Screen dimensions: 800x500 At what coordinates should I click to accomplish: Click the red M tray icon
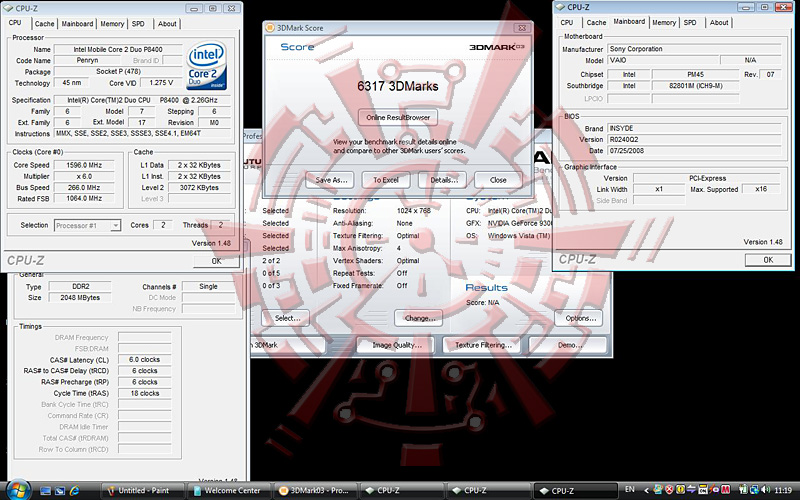[x=725, y=489]
